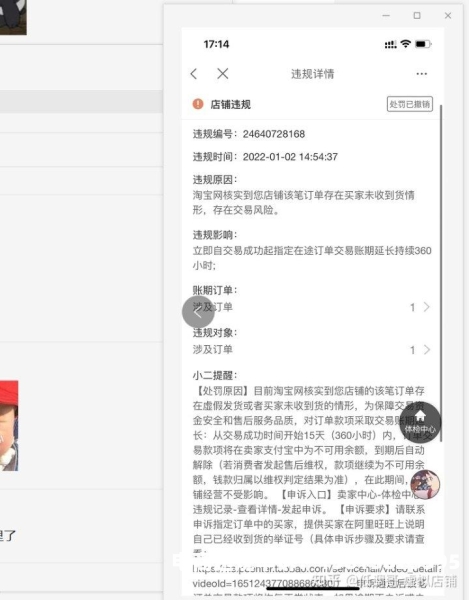Click the 17:14 status bar clock
The image size is (469, 600).
pyautogui.click(x=216, y=44)
